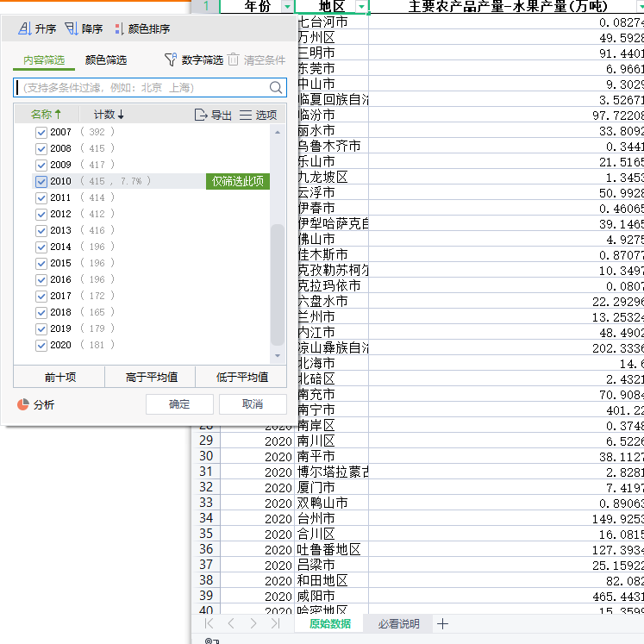Go to last sheet navigation arrow
644x644 pixels.
point(275,623)
